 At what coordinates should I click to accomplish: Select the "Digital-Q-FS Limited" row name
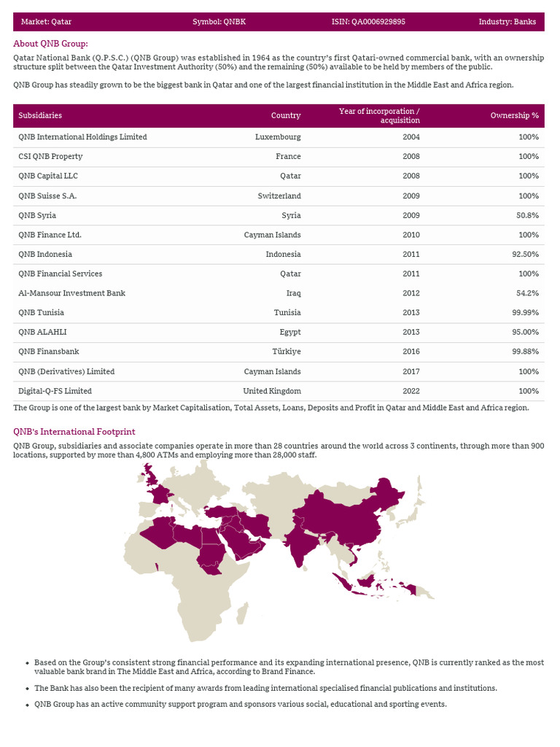(55, 391)
